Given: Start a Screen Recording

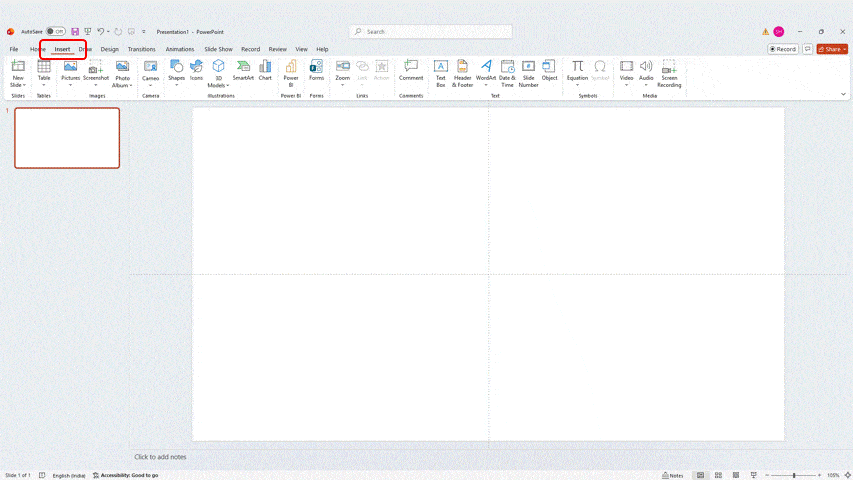Looking at the screenshot, I should coord(669,72).
